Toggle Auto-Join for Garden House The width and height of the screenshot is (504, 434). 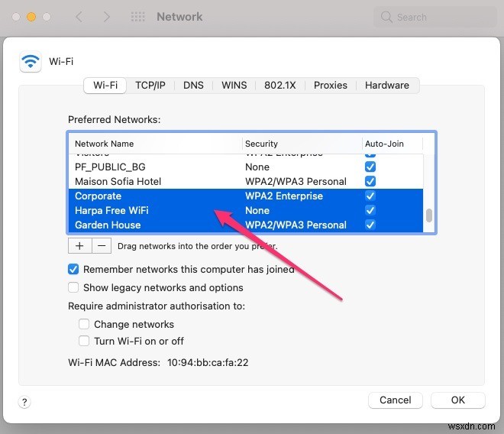click(370, 225)
